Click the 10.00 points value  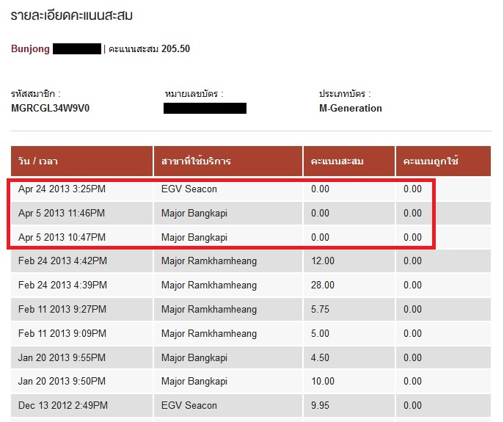322,382
